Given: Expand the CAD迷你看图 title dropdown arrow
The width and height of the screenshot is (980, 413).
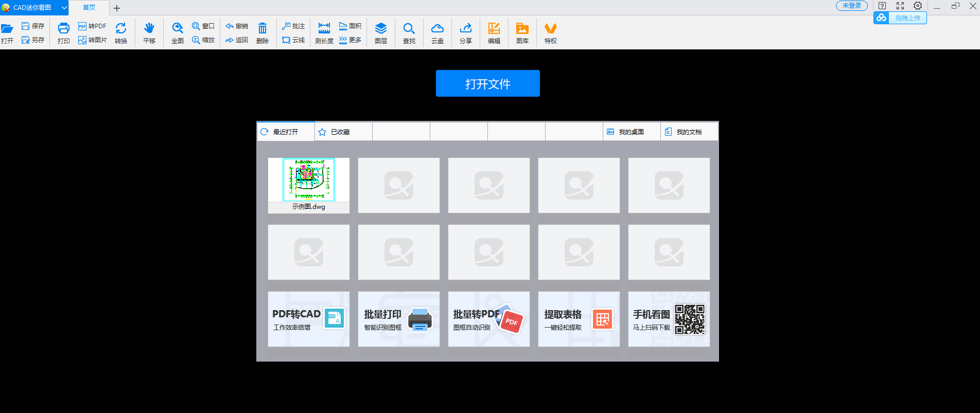Looking at the screenshot, I should (64, 8).
